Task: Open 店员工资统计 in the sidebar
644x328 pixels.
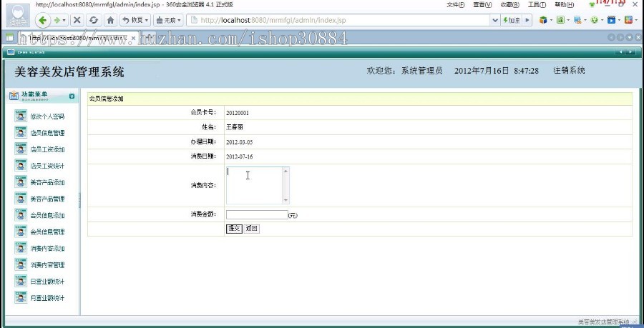Action: 47,166
